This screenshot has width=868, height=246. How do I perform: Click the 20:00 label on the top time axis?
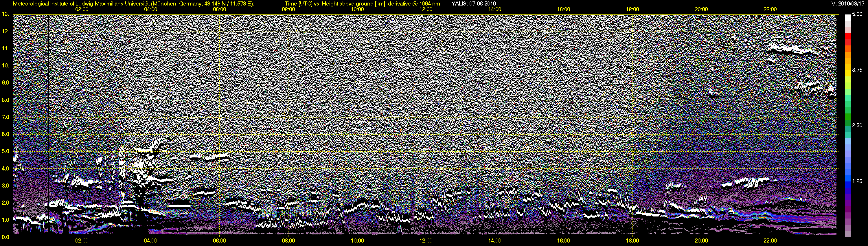point(701,10)
